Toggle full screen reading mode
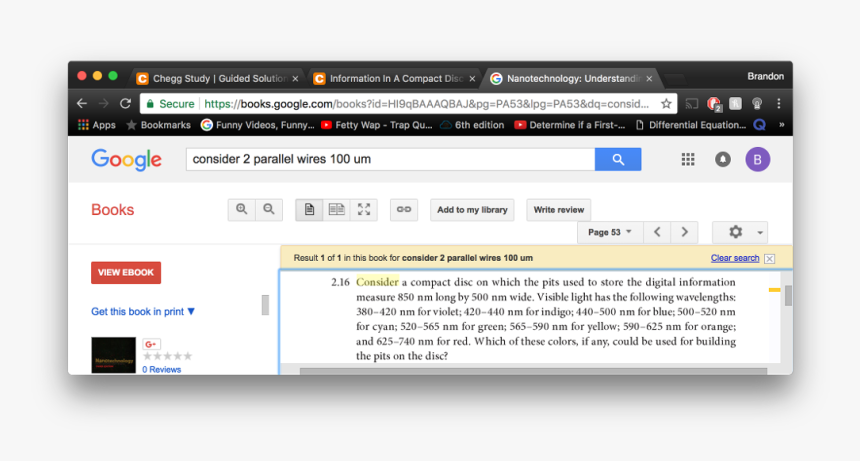This screenshot has width=860, height=461. click(364, 209)
